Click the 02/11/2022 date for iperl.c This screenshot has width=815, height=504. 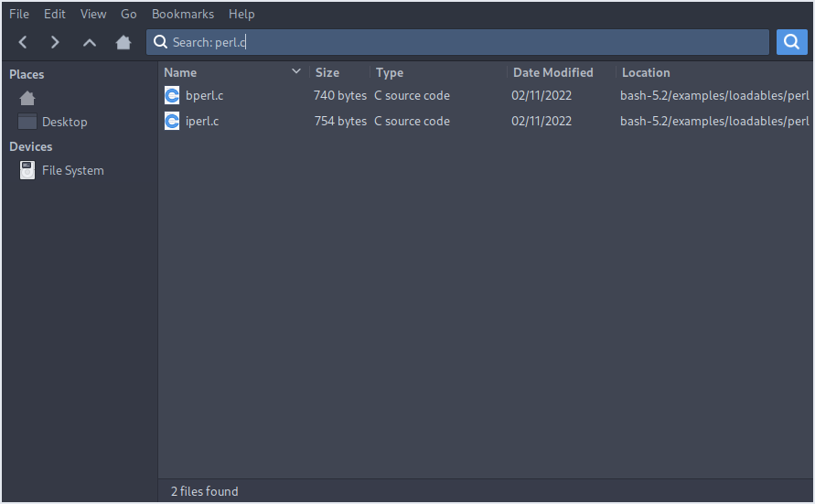point(542,121)
